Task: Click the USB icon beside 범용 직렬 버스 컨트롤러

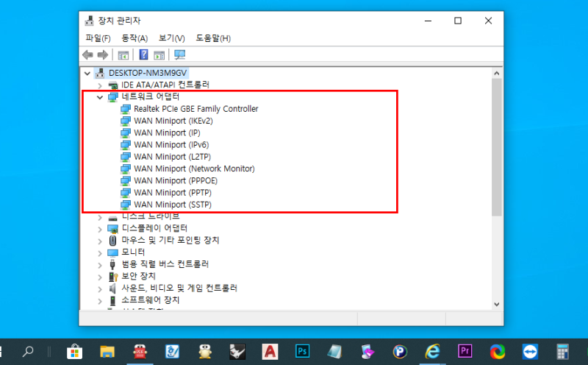Action: pyautogui.click(x=112, y=264)
